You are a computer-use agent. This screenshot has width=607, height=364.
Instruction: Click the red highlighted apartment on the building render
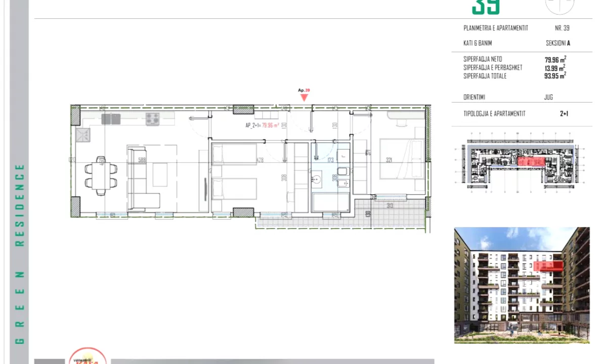[548, 266]
